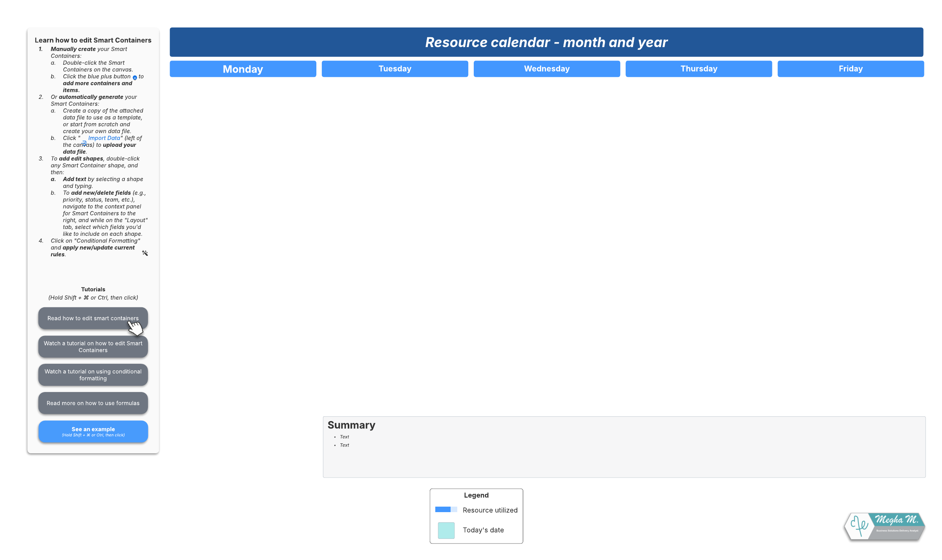Select the Tuesday column header
This screenshot has height=560, width=942.
(395, 69)
